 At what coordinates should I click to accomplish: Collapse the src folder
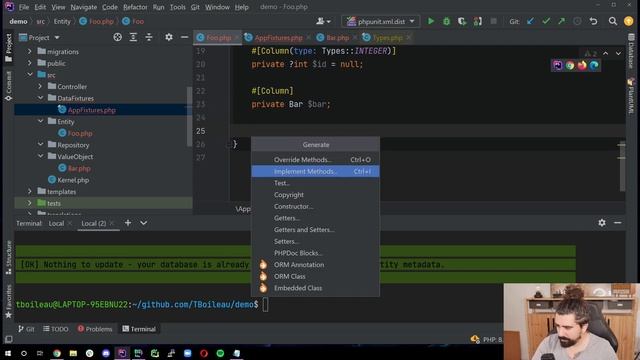[x=29, y=75]
